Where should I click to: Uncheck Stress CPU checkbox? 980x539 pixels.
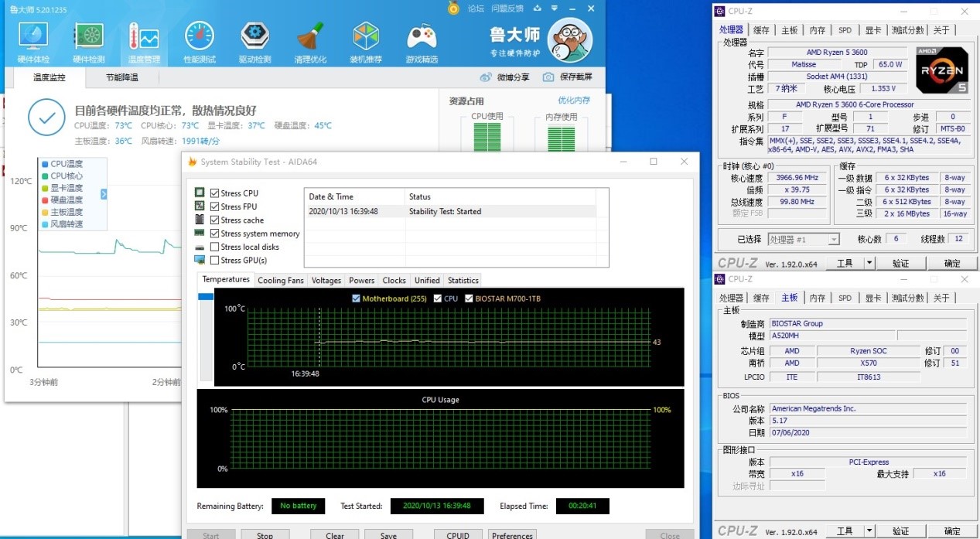pos(215,193)
